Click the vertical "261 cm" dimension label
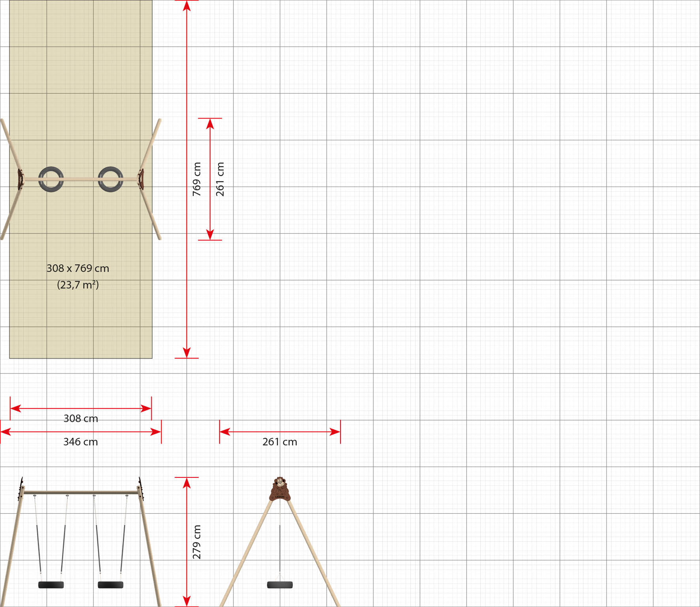 [220, 179]
